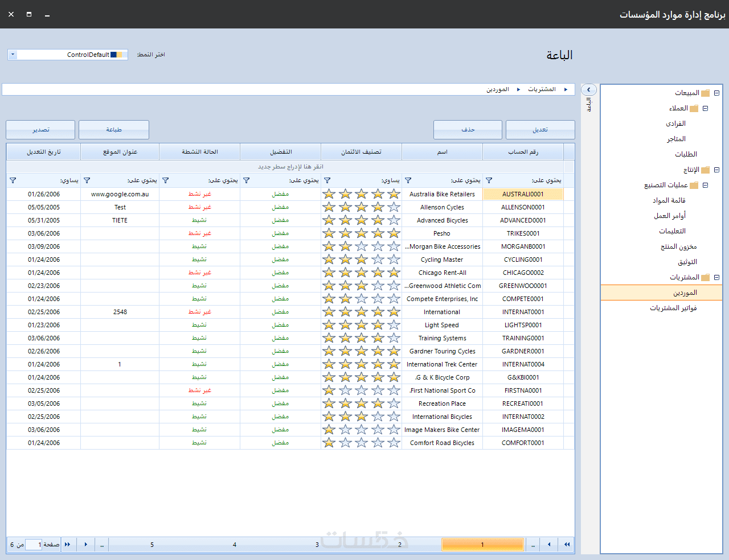Click the leftmost gold star in Comfort Road Bicycles row
This screenshot has width=729, height=560.
329,443
